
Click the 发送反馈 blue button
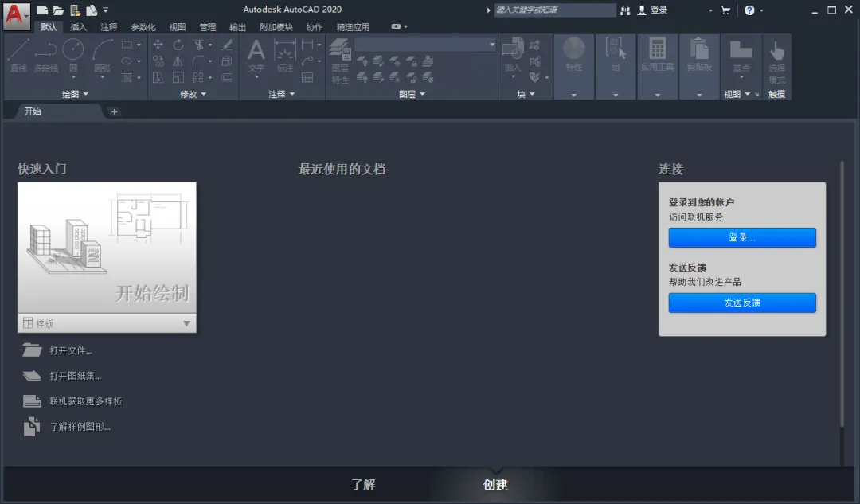[x=742, y=303]
